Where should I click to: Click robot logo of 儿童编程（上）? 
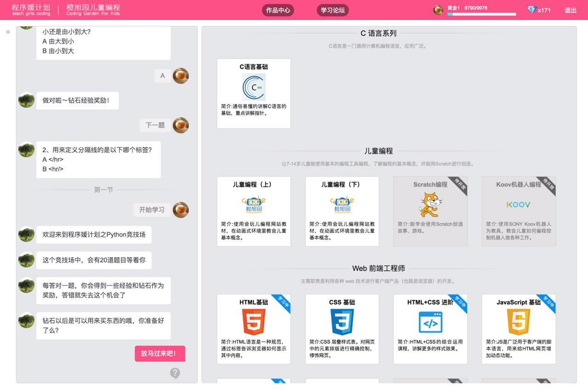pyautogui.click(x=254, y=205)
